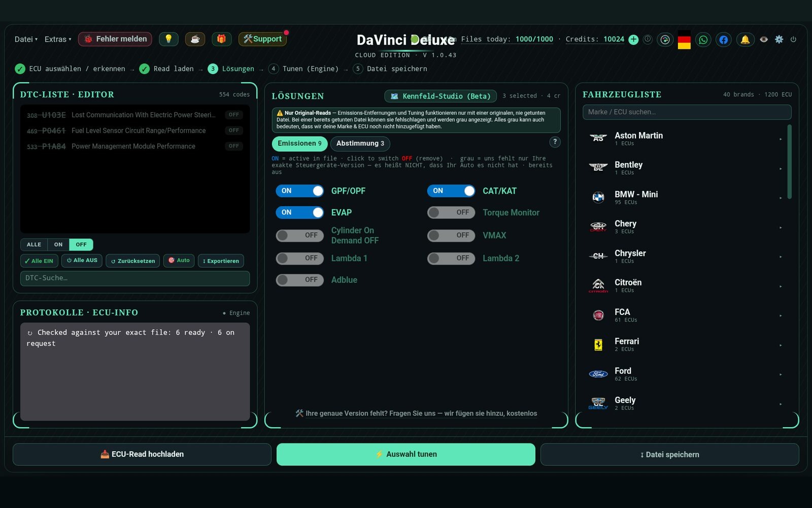Expand Aston Martin ECU list arrow
Screen dimensions: 812x508
click(781, 139)
